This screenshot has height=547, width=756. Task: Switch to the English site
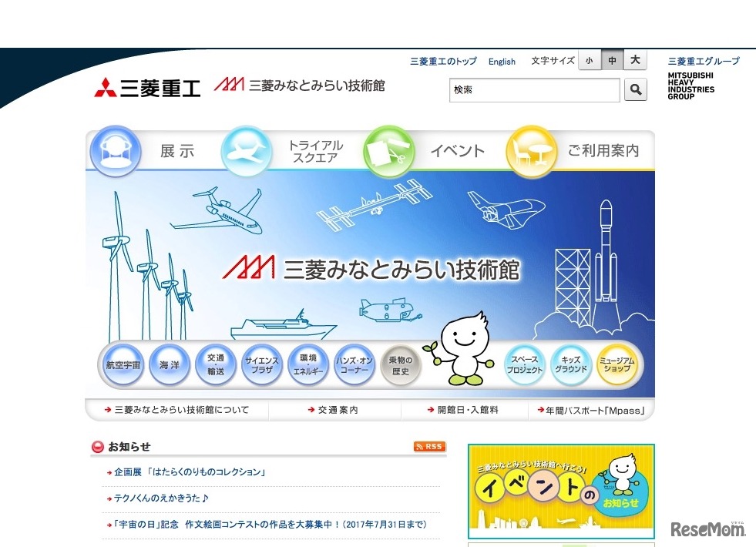pyautogui.click(x=502, y=62)
